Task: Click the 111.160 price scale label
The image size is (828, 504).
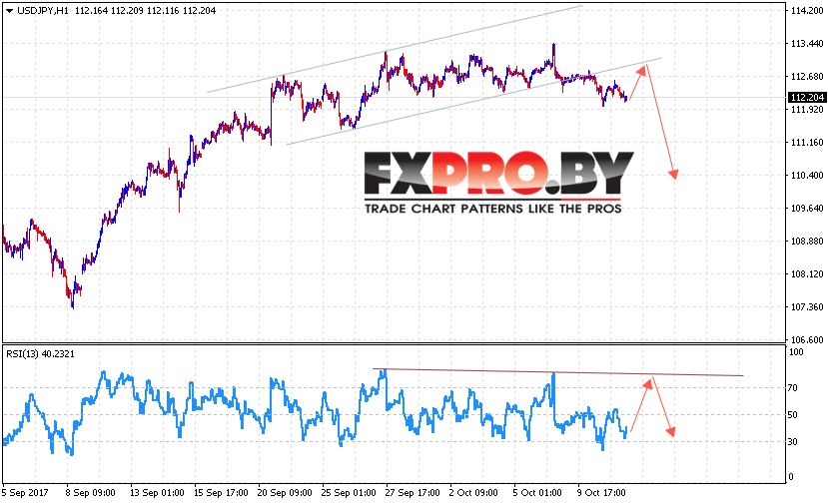Action: tap(807, 143)
